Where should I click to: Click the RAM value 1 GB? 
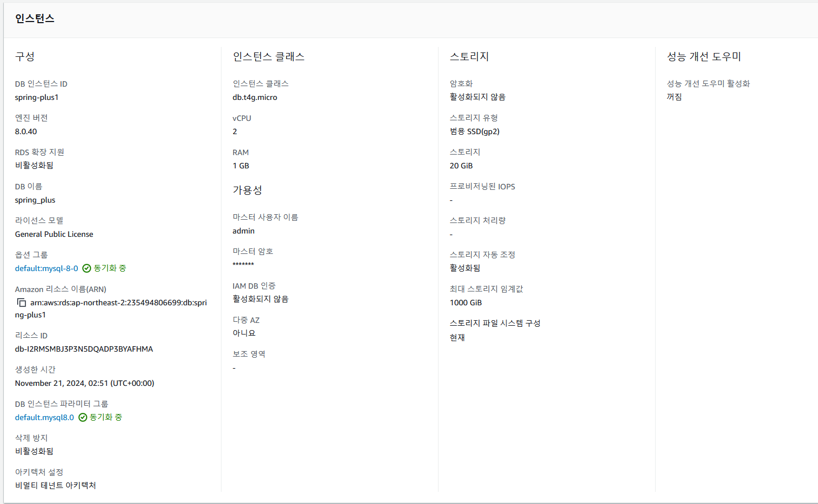coord(241,166)
